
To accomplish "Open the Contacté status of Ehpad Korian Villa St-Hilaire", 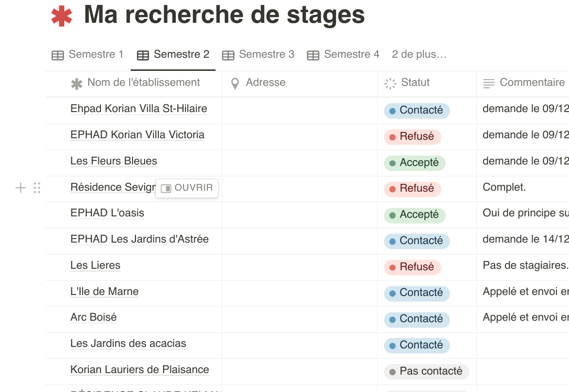I will [416, 110].
